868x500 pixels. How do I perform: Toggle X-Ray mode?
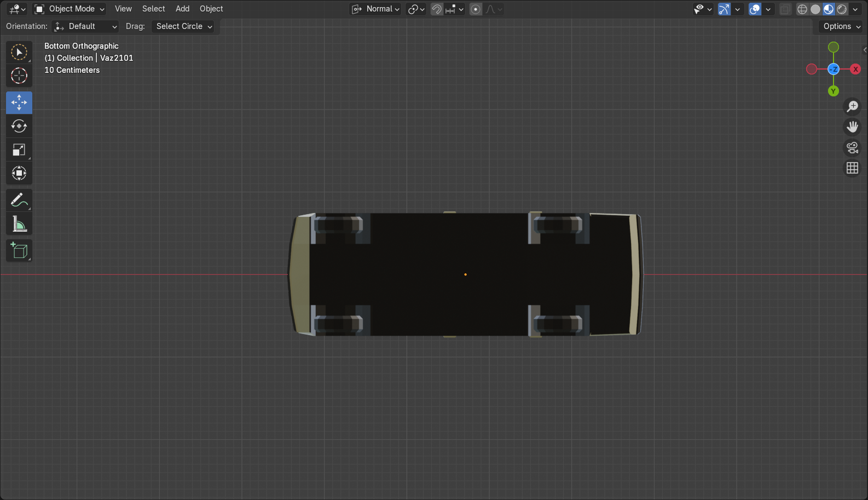pyautogui.click(x=785, y=9)
